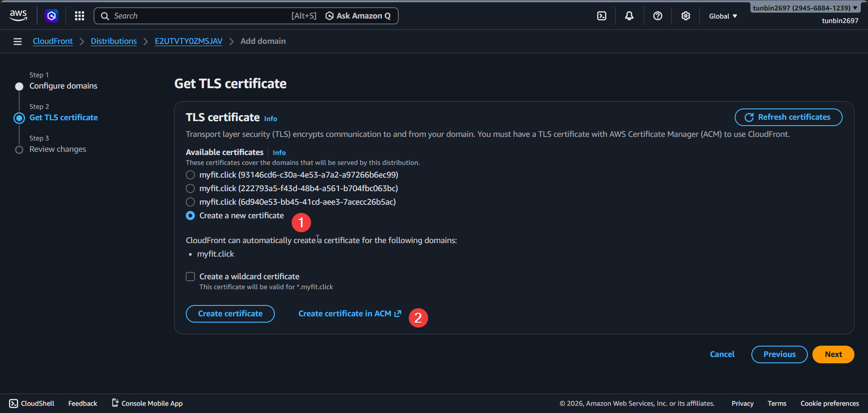
Task: Expand the tunbin2697 account dropdown
Action: 805,7
